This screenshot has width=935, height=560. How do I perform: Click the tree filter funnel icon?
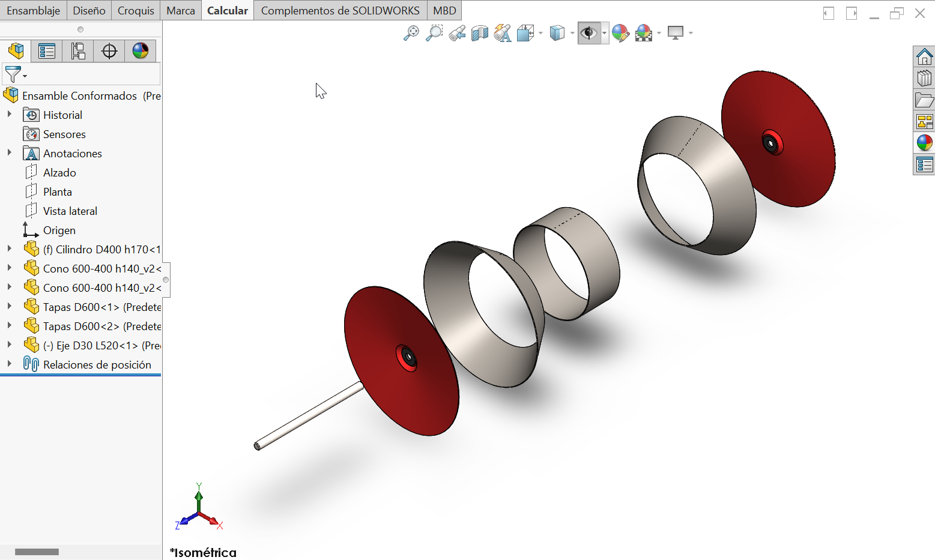pos(12,74)
